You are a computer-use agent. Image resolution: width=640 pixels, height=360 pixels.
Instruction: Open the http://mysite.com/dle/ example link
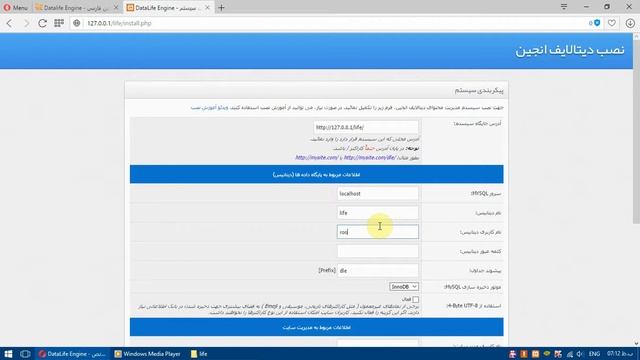(370, 158)
